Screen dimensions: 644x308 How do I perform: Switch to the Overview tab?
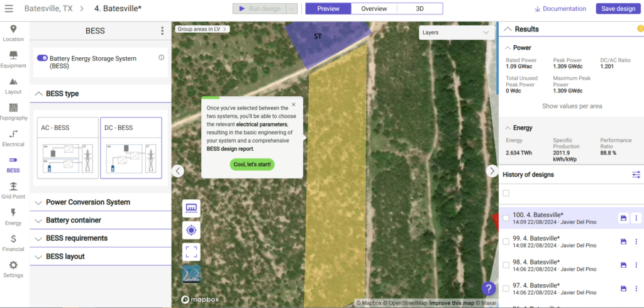(x=374, y=9)
